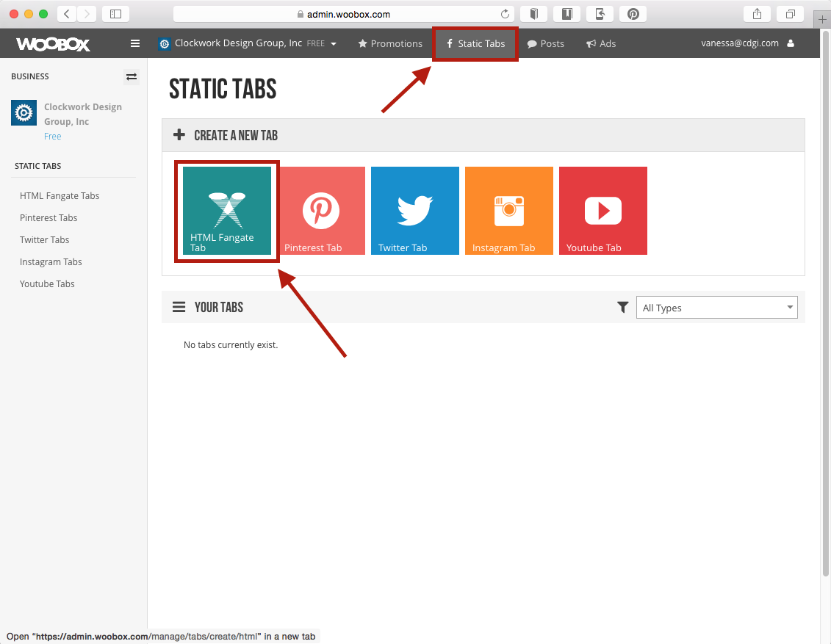The height and width of the screenshot is (644, 831).
Task: Create a Twitter Tab
Action: (415, 211)
